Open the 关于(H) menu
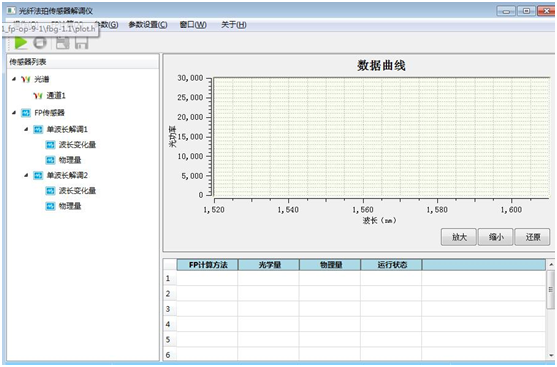This screenshot has width=557, height=367. (x=233, y=25)
